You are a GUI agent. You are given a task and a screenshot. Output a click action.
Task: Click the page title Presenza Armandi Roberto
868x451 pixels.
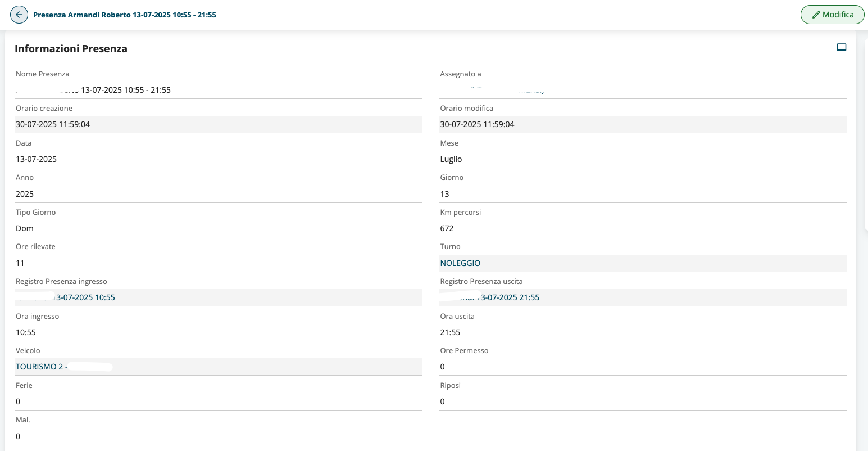coord(125,15)
